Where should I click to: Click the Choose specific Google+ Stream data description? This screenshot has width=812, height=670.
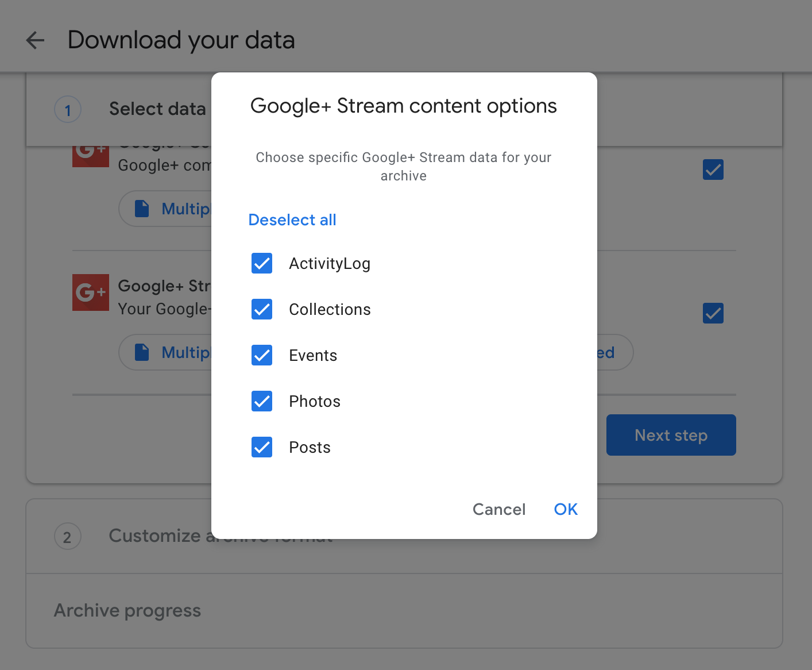pyautogui.click(x=404, y=167)
